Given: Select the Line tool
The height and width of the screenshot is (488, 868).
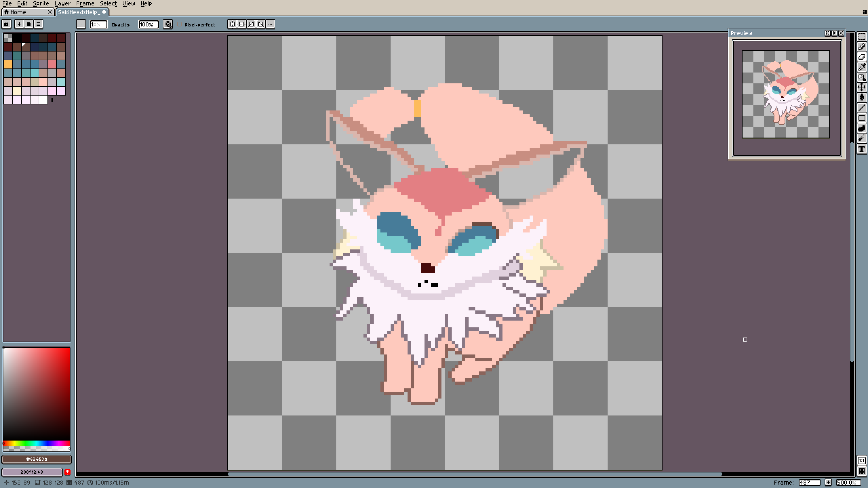Looking at the screenshot, I should [x=862, y=108].
